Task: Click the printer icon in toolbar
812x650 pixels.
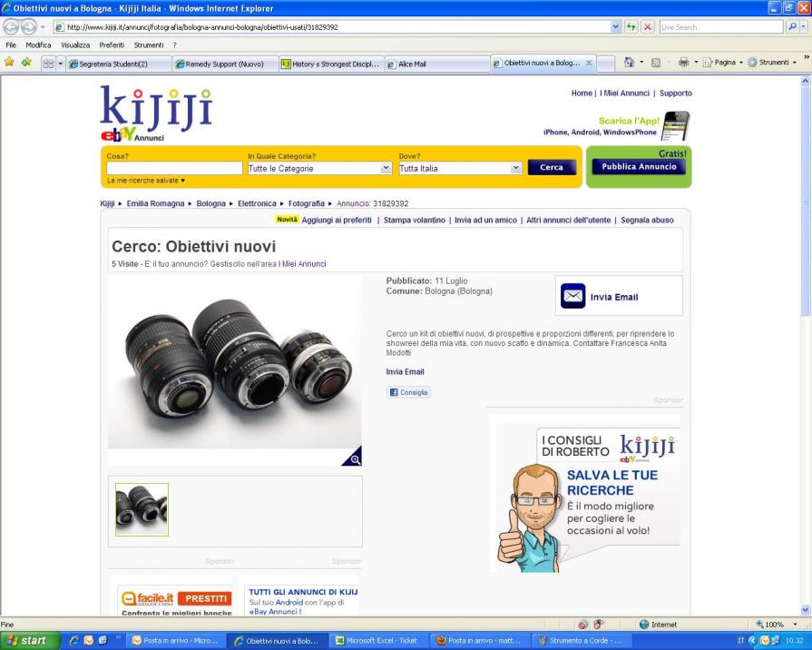Action: [683, 64]
